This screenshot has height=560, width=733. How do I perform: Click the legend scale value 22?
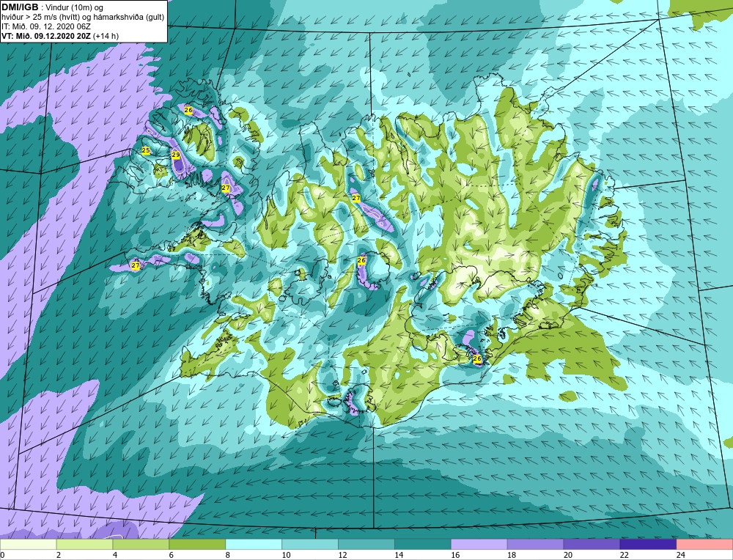point(624,555)
